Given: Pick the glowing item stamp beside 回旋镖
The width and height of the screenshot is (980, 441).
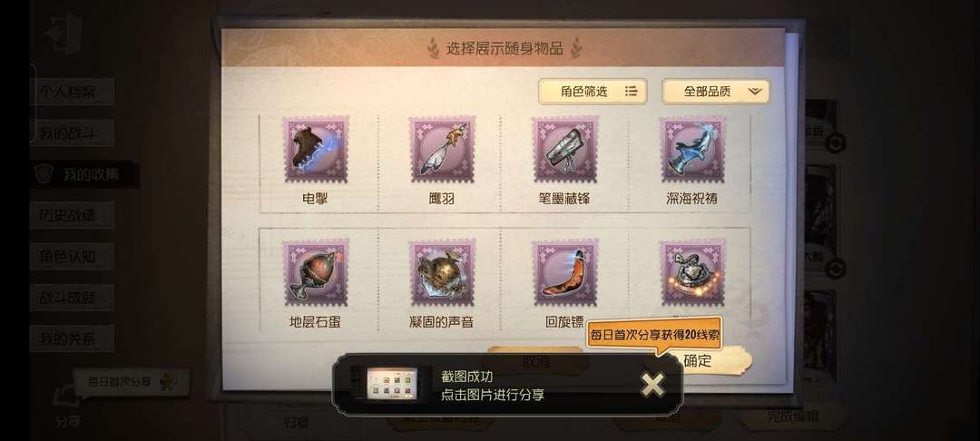Looking at the screenshot, I should click(x=692, y=272).
